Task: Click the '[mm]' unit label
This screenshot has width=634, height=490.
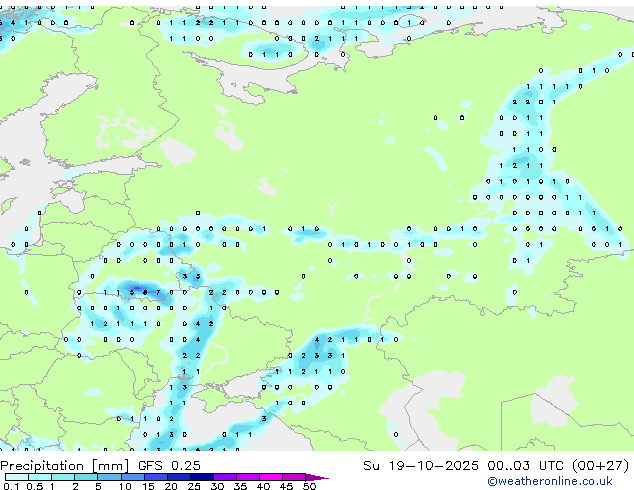Action: pyautogui.click(x=110, y=466)
